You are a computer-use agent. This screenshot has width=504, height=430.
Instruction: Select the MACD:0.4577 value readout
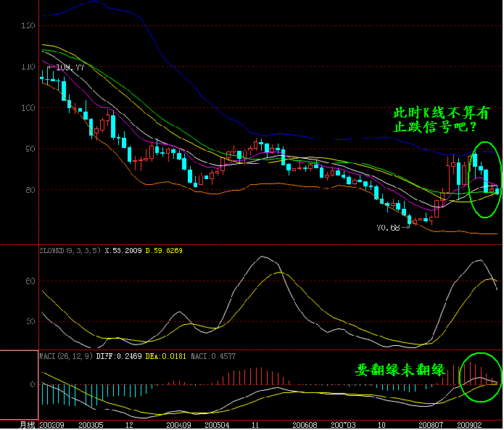213,357
